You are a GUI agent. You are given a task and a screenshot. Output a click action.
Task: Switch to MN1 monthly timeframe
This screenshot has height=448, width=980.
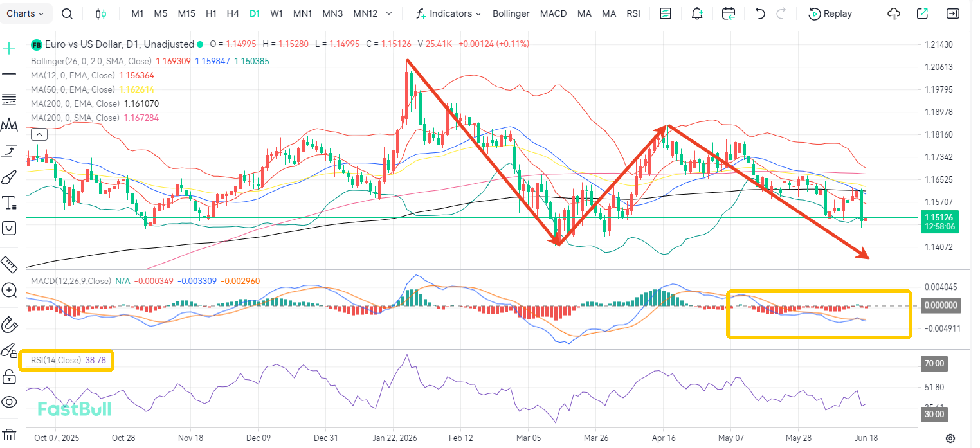click(x=302, y=13)
